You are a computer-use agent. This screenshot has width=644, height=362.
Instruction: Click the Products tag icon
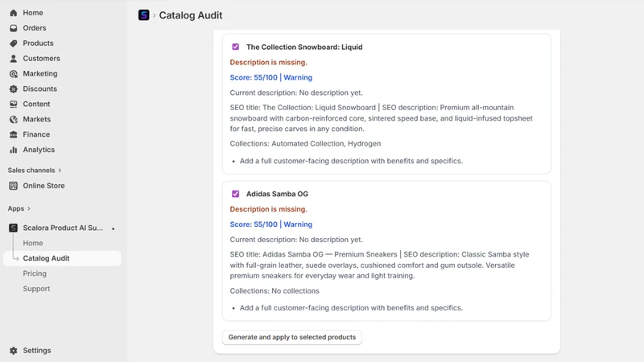coord(14,43)
